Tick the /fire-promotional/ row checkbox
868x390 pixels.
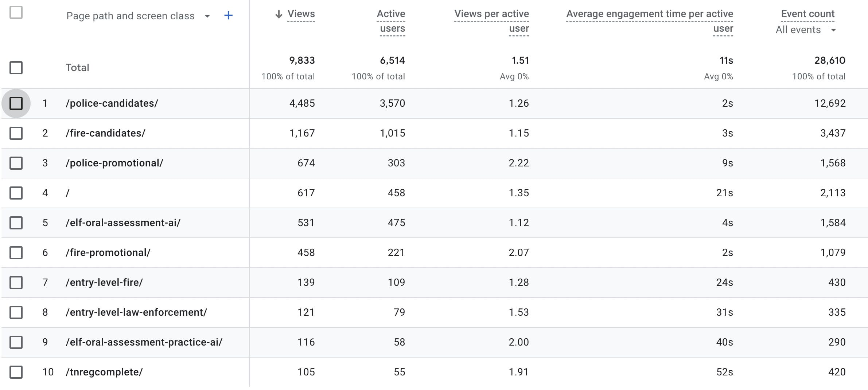[x=16, y=253]
